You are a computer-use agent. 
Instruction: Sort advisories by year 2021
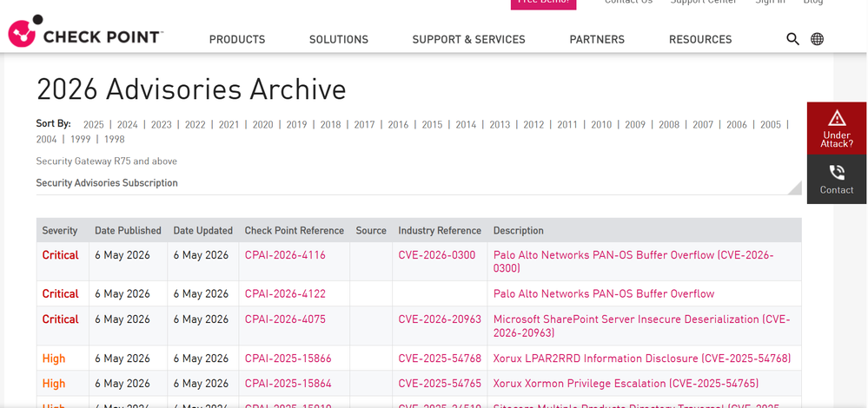click(x=229, y=125)
